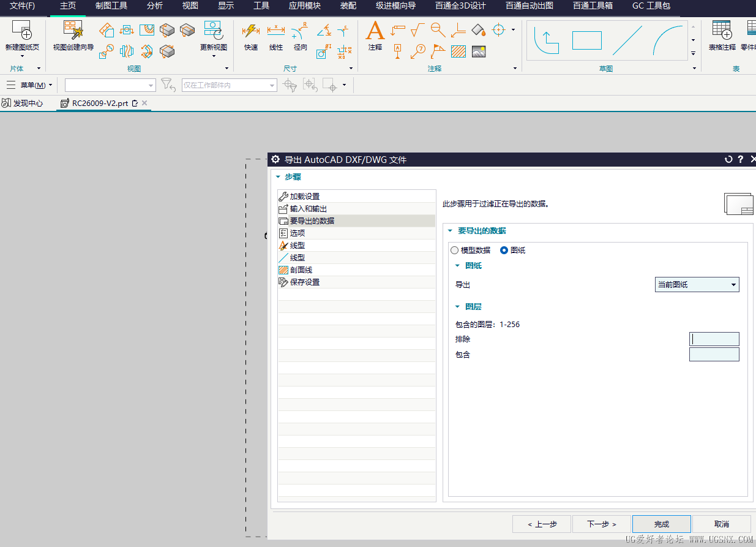The image size is (756, 547).
Task: Switch to the 装配 ribbon tab
Action: tap(348, 6)
